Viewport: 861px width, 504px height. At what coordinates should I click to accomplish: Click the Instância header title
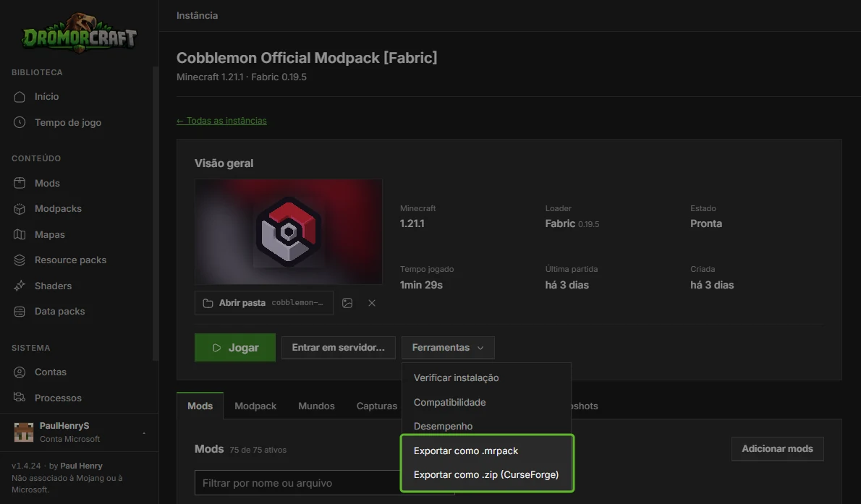pyautogui.click(x=197, y=15)
